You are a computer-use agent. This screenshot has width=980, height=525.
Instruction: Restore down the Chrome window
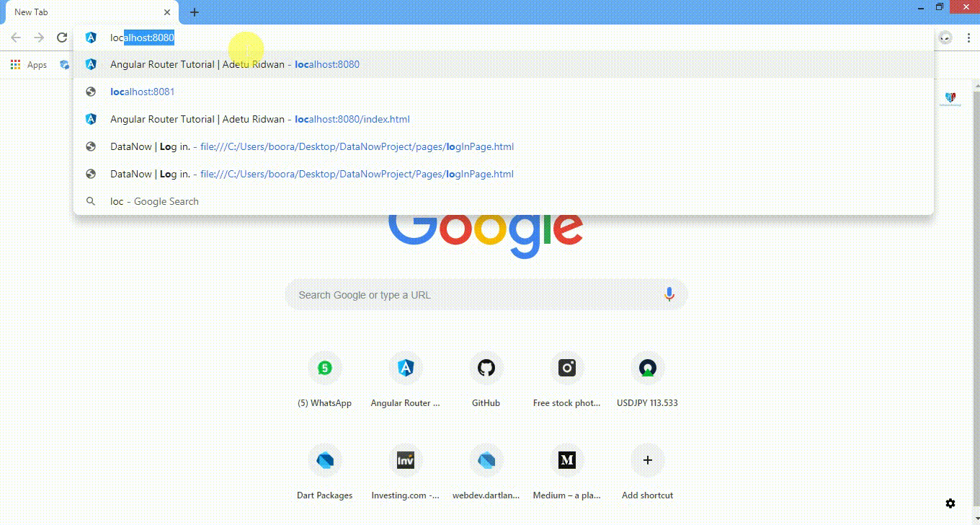(940, 7)
